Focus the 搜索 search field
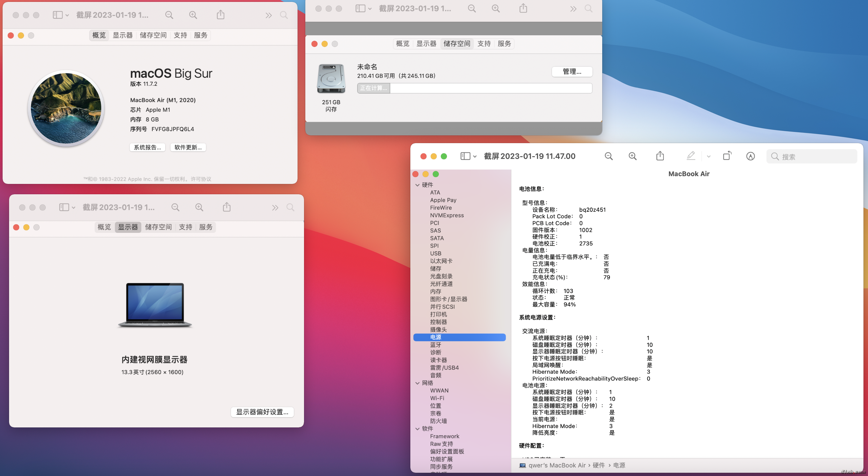 (x=811, y=156)
